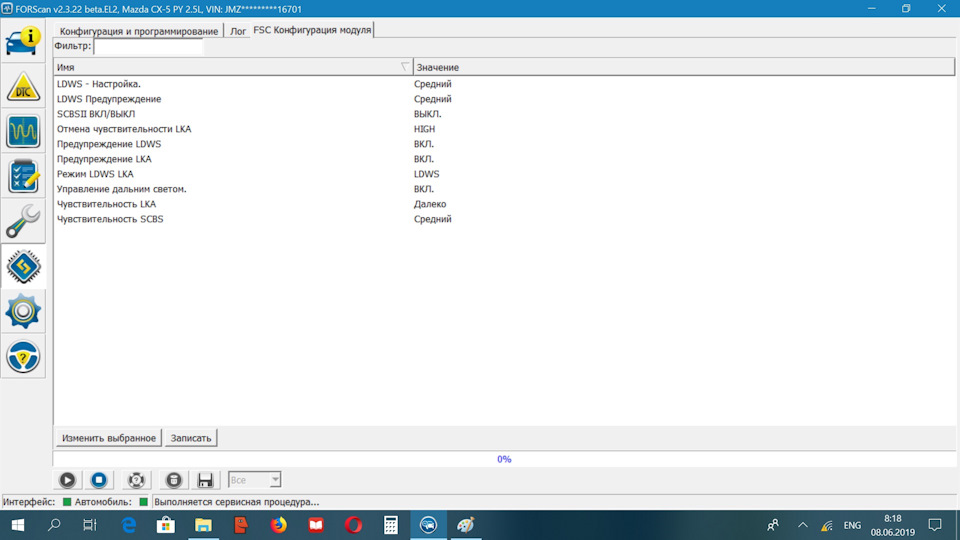
Task: Launch Opera browser from taskbar
Action: coord(353,525)
